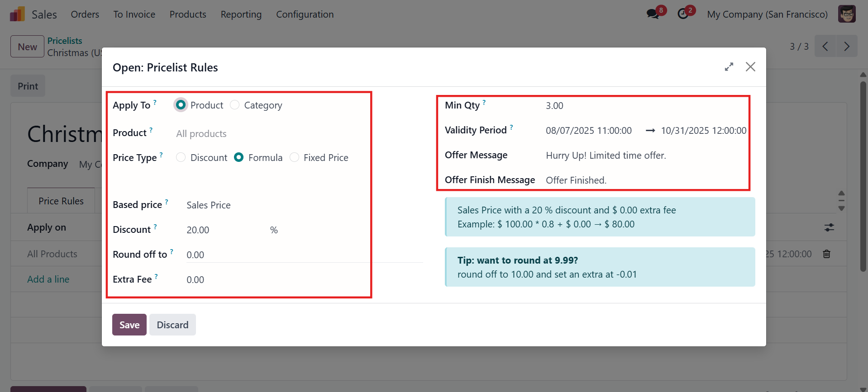Switch company via My Company (San Francisco)
Screen dimensions: 868x392
pyautogui.click(x=767, y=14)
